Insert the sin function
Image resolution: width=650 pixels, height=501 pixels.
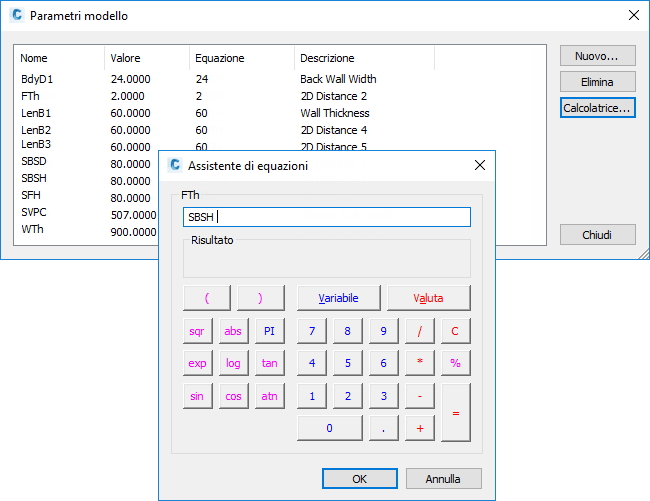point(197,396)
